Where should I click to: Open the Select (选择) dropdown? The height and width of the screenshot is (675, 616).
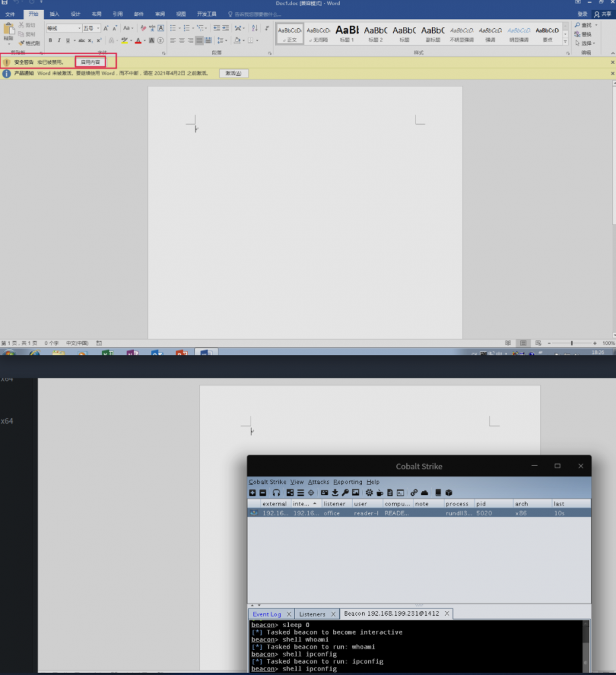click(x=585, y=43)
